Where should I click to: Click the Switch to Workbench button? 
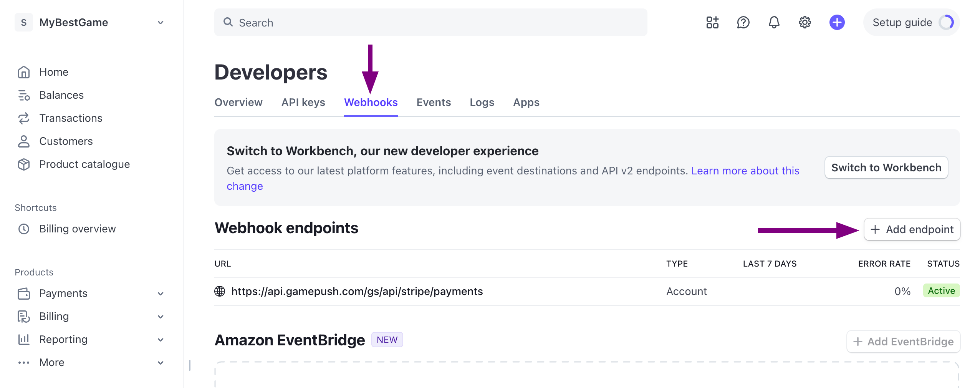[886, 167]
